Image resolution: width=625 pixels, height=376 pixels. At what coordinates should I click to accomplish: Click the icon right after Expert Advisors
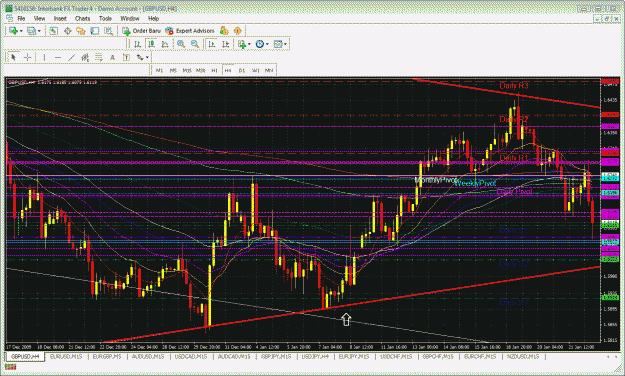[x=224, y=31]
